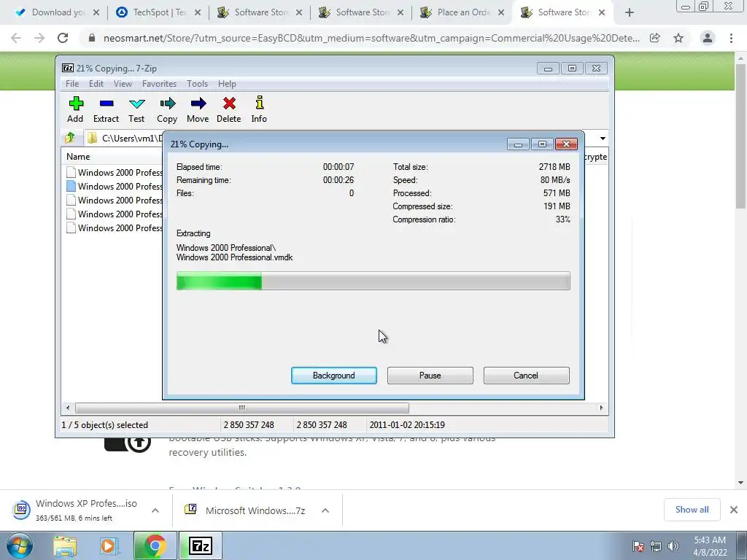This screenshot has width=747, height=560.
Task: Open Windows Explorer from the taskbar
Action: coord(65,545)
